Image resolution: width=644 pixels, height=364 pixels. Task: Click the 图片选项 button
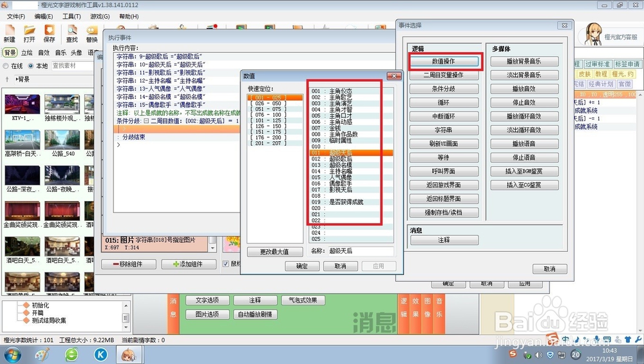(207, 314)
